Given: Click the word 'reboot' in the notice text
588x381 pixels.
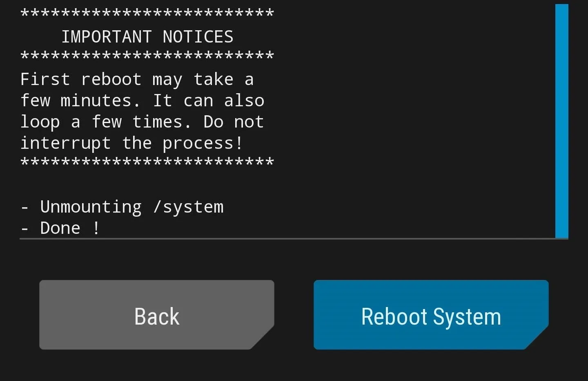Looking at the screenshot, I should [111, 79].
